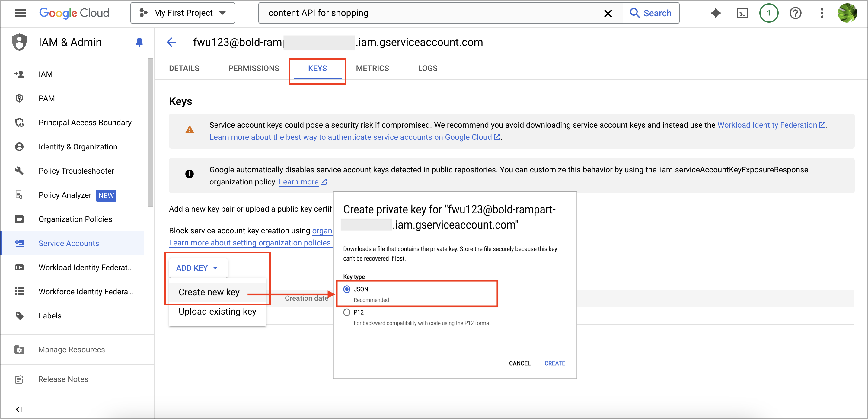Viewport: 868px width, 419px height.
Task: Clear the search box with the X
Action: click(608, 13)
